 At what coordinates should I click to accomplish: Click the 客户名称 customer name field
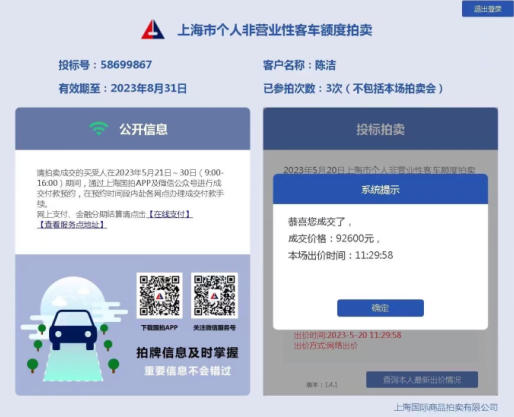click(x=299, y=65)
